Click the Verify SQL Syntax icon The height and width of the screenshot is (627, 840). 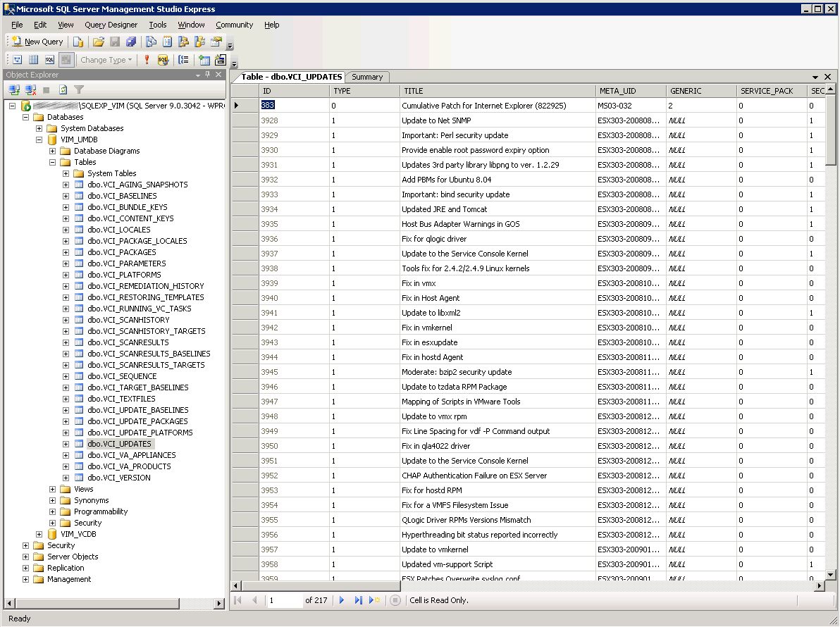pyautogui.click(x=163, y=60)
